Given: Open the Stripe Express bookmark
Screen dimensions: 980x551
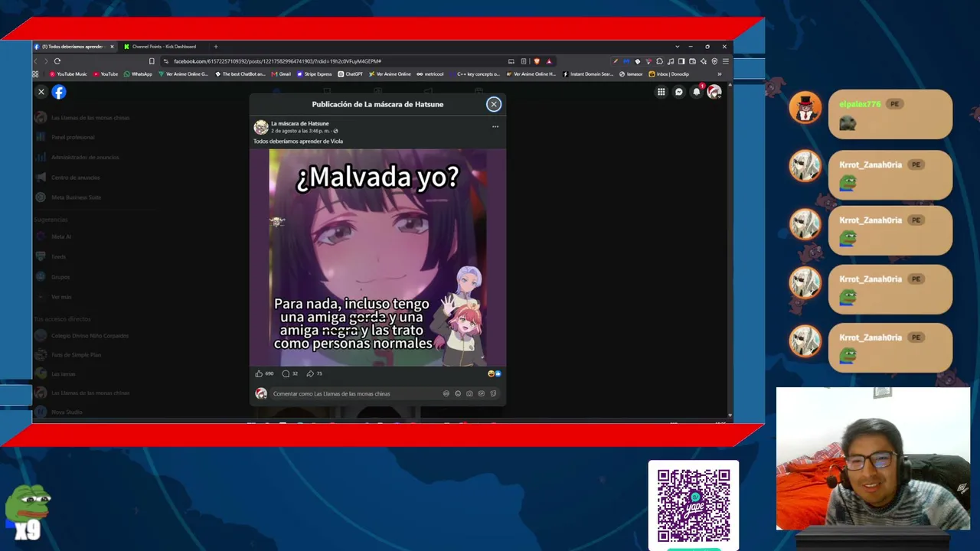Looking at the screenshot, I should 315,74.
